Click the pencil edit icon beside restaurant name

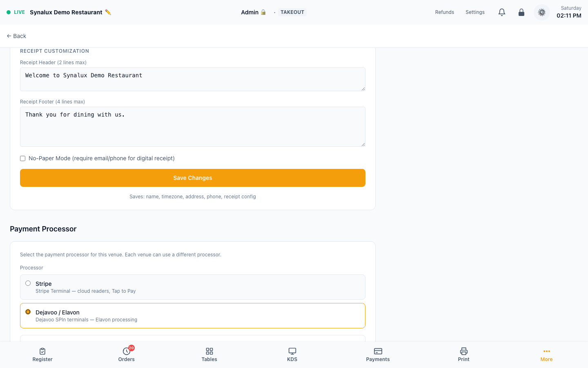[x=108, y=12]
